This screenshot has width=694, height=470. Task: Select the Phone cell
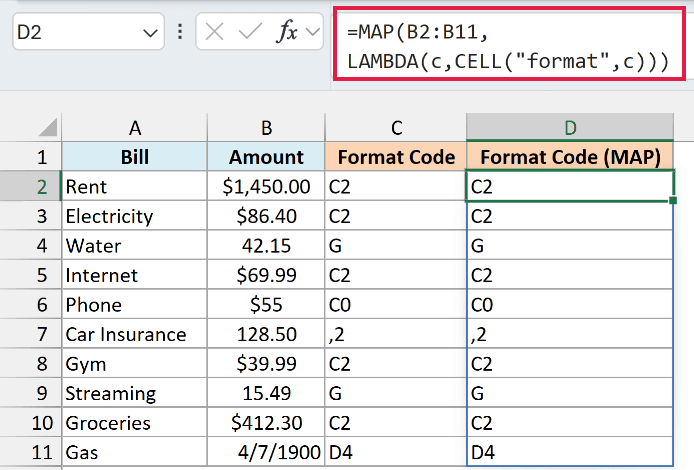135,304
